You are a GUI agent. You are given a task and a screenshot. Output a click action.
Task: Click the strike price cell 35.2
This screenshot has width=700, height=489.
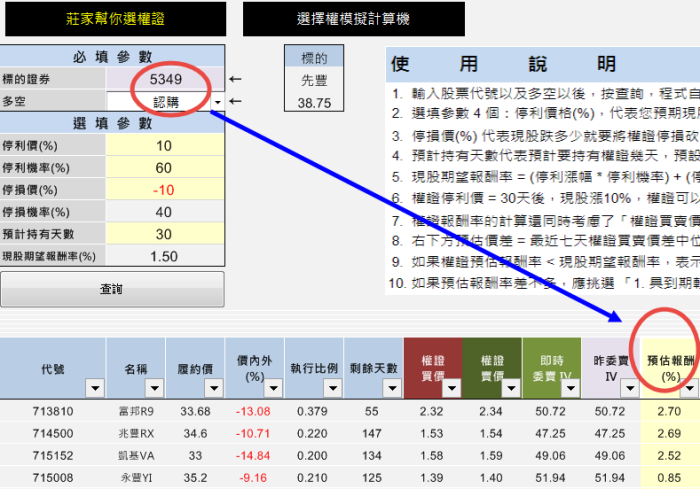tap(195, 478)
